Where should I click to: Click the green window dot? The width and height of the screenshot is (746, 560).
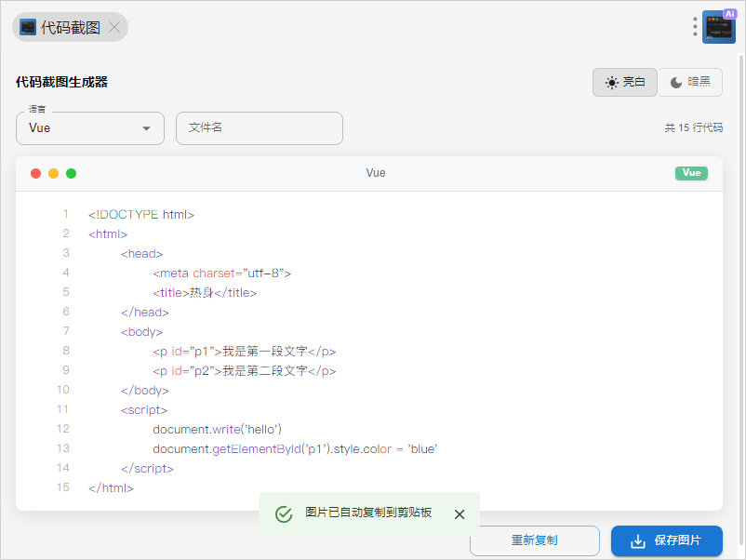click(71, 173)
